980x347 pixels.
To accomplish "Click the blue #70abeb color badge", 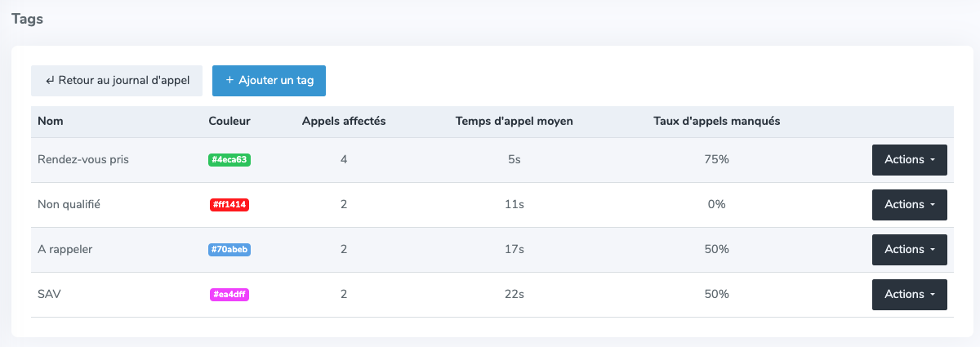I will pos(229,250).
